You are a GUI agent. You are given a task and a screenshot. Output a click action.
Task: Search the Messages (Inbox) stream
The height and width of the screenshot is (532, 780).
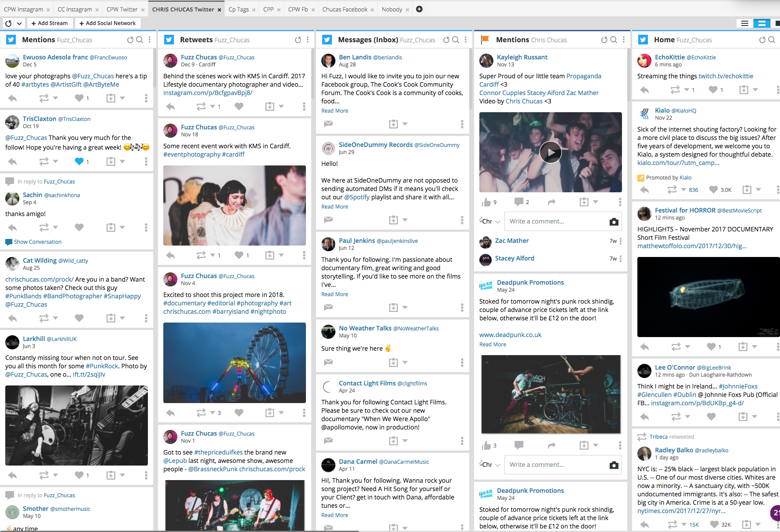pos(456,40)
